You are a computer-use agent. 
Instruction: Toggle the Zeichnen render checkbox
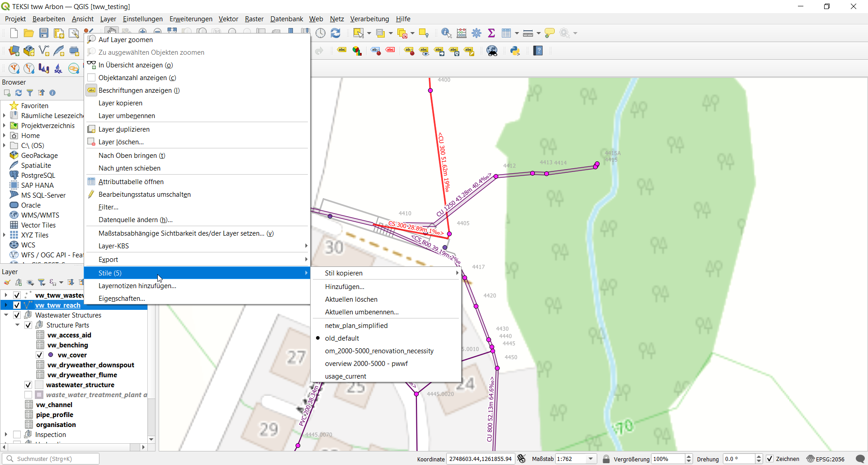coord(769,459)
